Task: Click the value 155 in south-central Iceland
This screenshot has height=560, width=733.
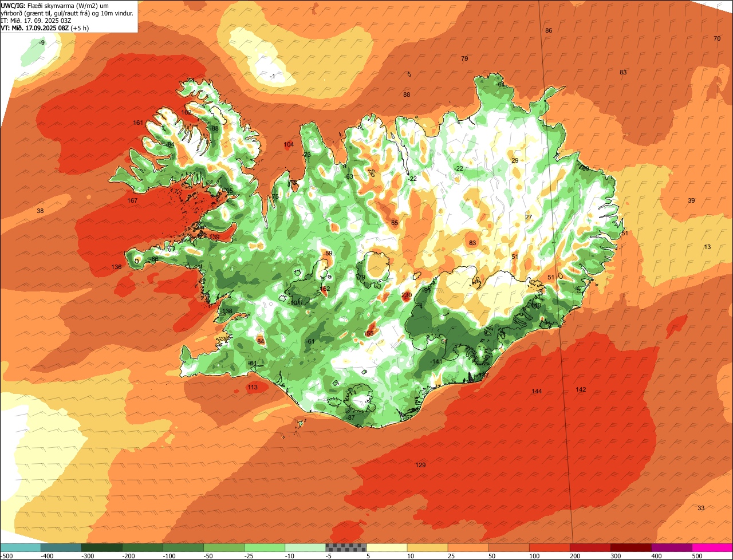Action: [x=369, y=333]
